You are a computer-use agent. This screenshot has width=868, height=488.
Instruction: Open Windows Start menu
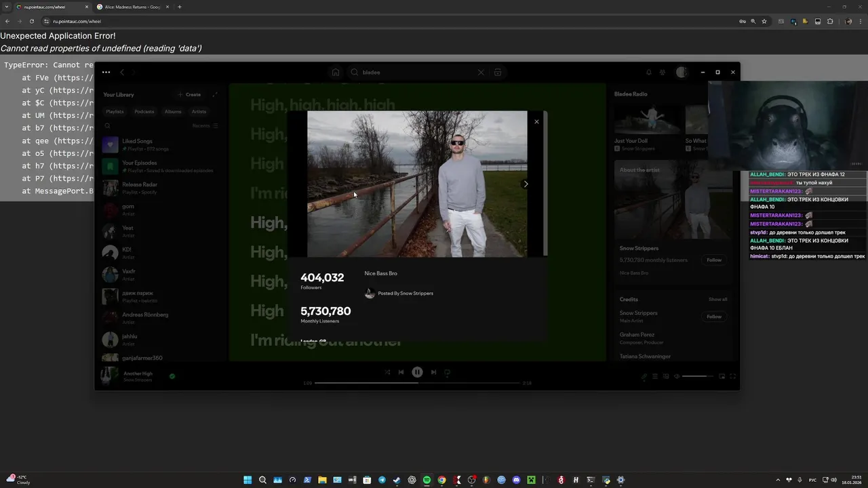click(x=248, y=480)
